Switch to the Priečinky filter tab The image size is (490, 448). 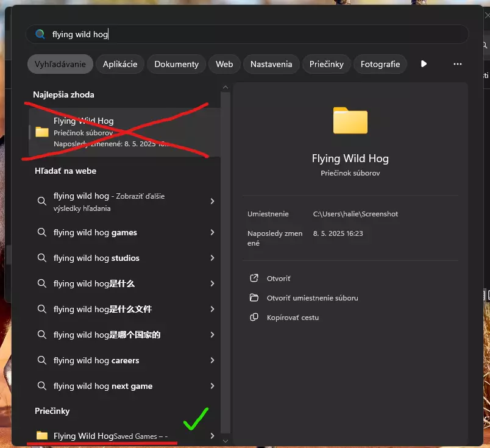tap(326, 64)
